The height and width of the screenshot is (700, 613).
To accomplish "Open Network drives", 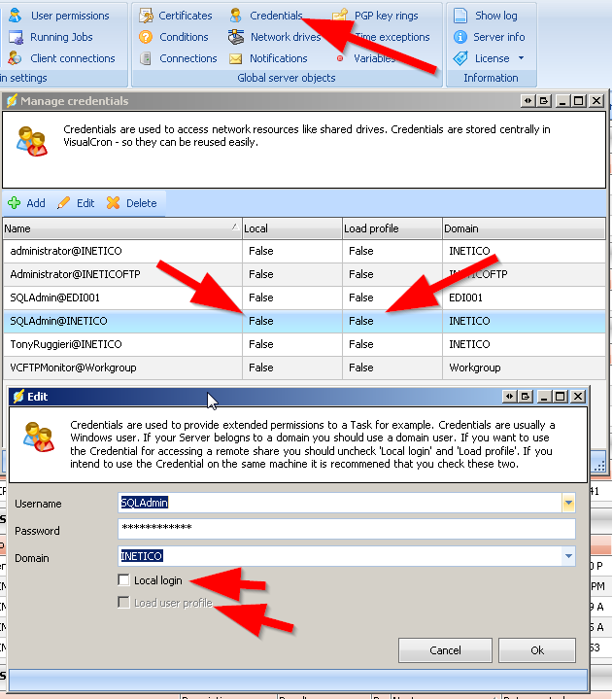I will pyautogui.click(x=284, y=37).
